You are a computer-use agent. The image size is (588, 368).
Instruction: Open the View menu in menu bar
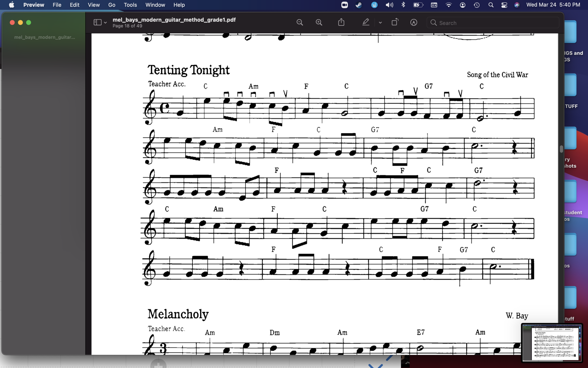[x=93, y=5]
